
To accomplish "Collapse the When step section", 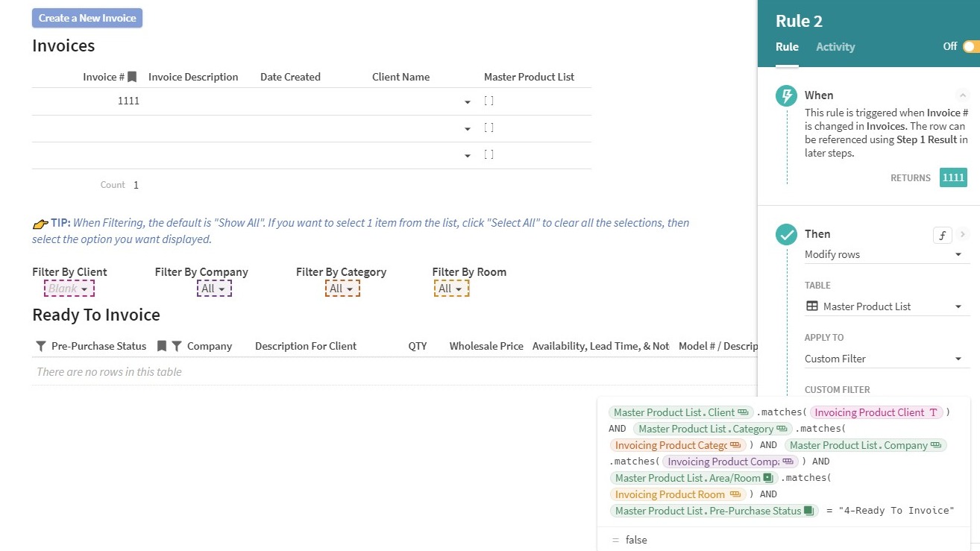I will click(x=962, y=95).
